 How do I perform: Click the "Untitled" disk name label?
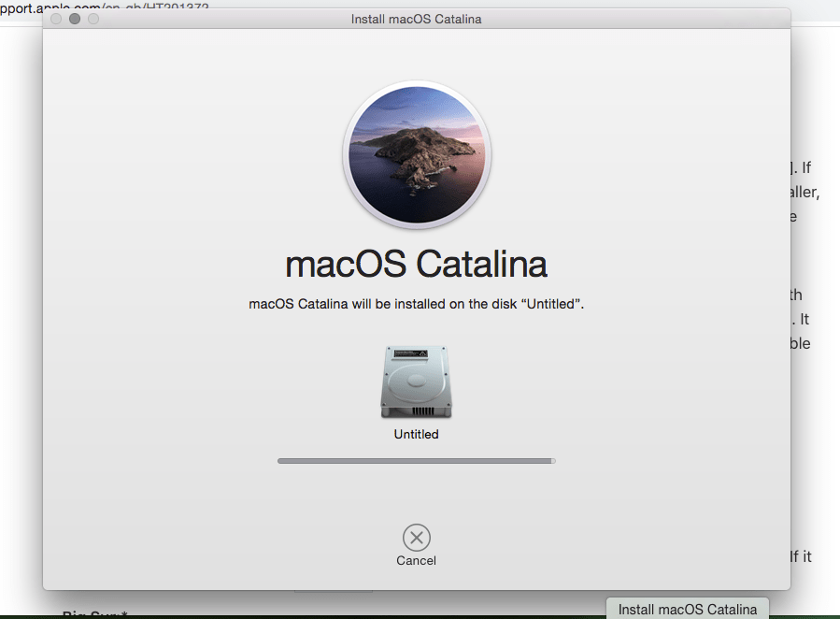coord(416,434)
